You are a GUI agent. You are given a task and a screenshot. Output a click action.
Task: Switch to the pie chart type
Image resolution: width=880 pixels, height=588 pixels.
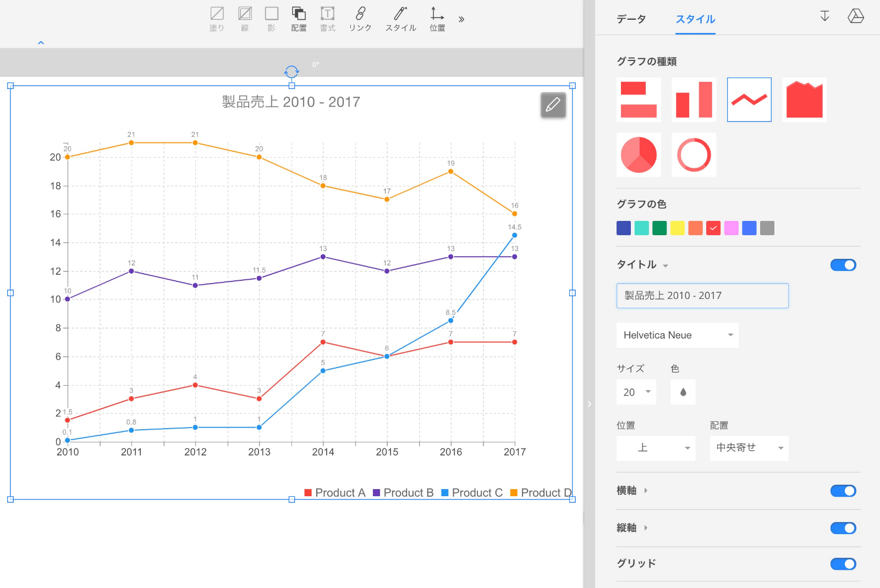(639, 155)
